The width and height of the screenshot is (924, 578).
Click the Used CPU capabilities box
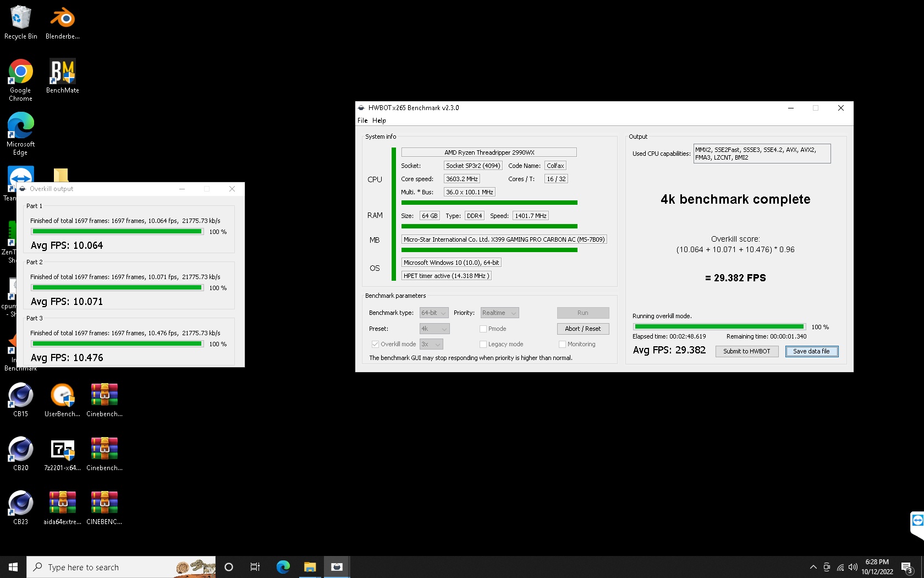point(762,154)
